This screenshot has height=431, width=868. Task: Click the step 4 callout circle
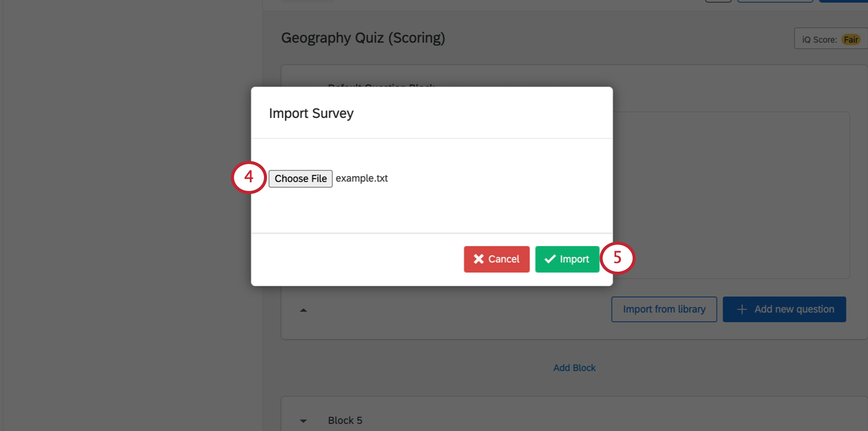(x=249, y=177)
